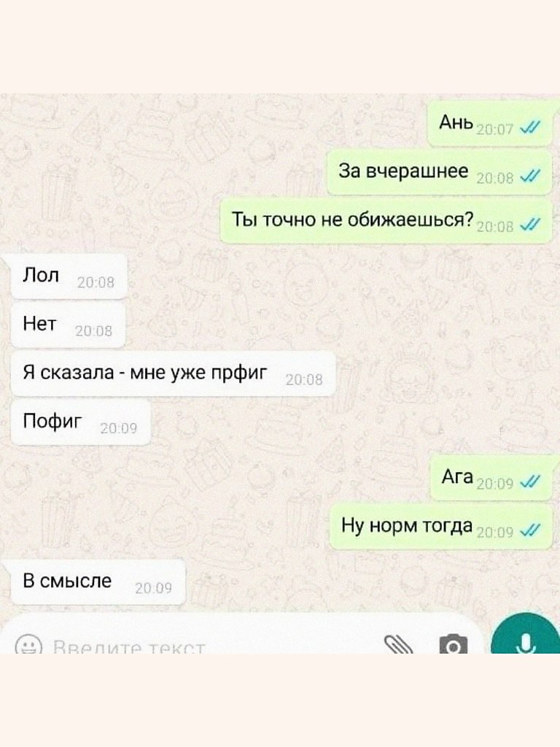Select 'Я сказала - мне уже прфиг' message
This screenshot has height=747, width=560.
pos(173,373)
